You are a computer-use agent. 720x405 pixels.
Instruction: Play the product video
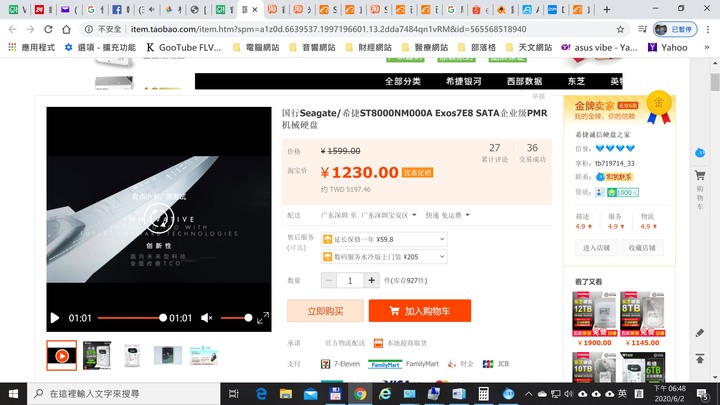tap(55, 318)
